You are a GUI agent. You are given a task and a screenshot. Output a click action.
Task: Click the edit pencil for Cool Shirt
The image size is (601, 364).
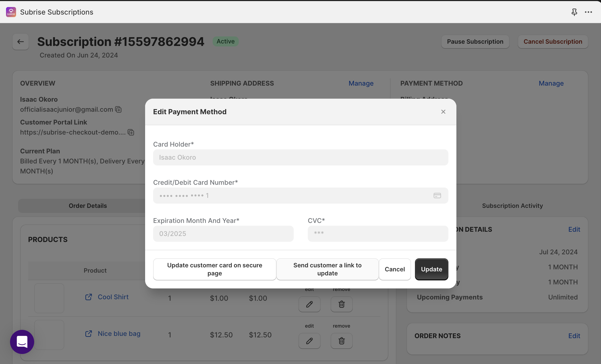(x=309, y=304)
